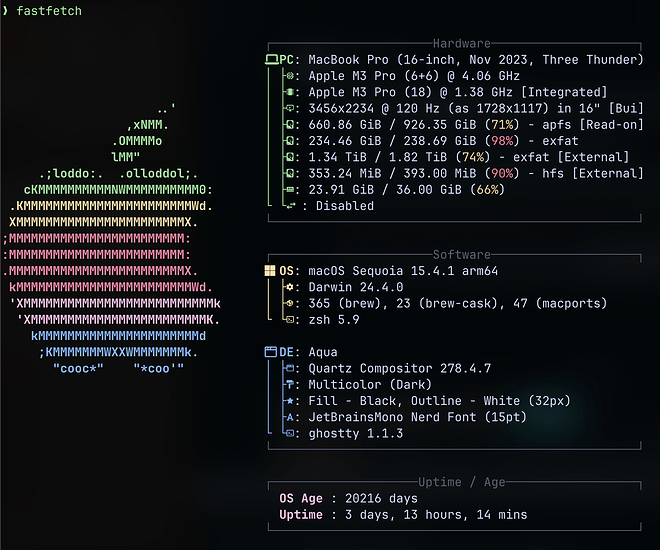Click the fastfetch command at the prompt
The height and width of the screenshot is (550, 660).
pos(48,10)
